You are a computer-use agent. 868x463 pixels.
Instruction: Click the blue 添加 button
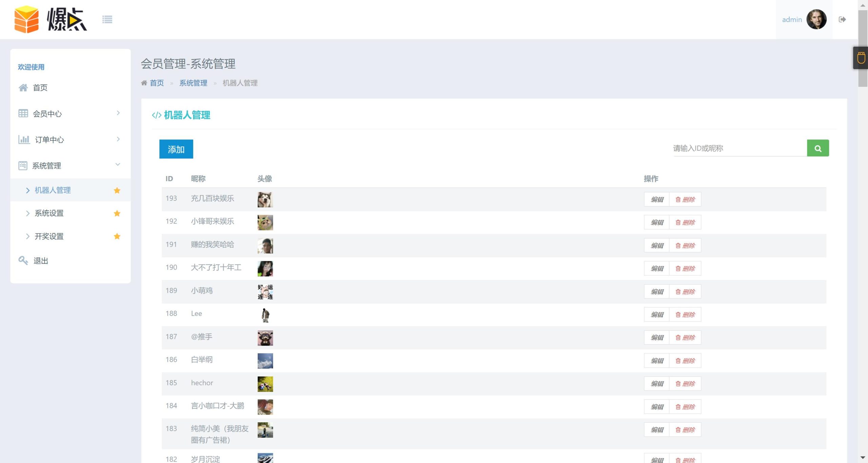tap(176, 149)
